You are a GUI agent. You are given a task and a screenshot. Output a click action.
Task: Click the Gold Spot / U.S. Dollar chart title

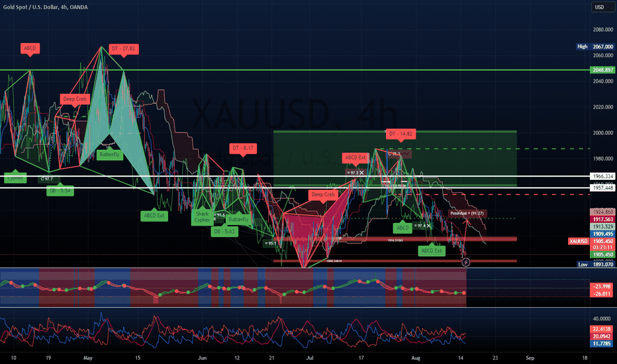click(x=45, y=7)
